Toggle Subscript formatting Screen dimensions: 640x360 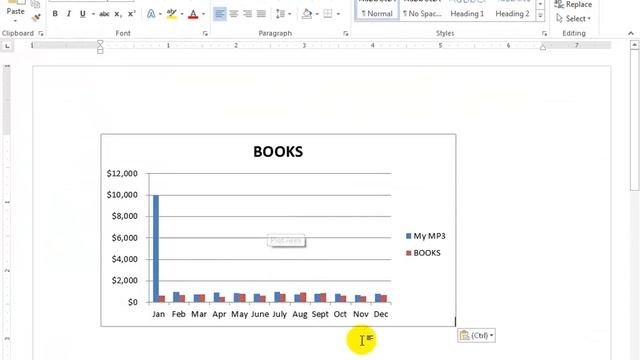[x=118, y=14]
